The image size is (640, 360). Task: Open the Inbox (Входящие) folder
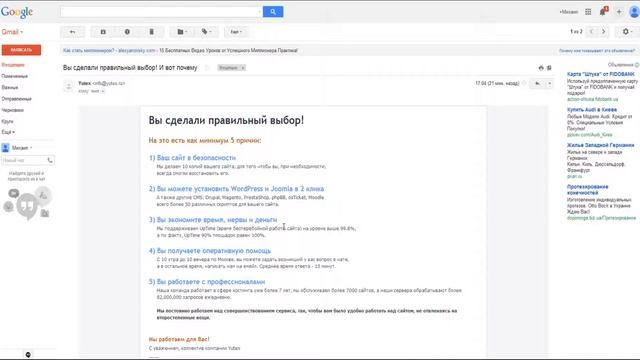13,65
